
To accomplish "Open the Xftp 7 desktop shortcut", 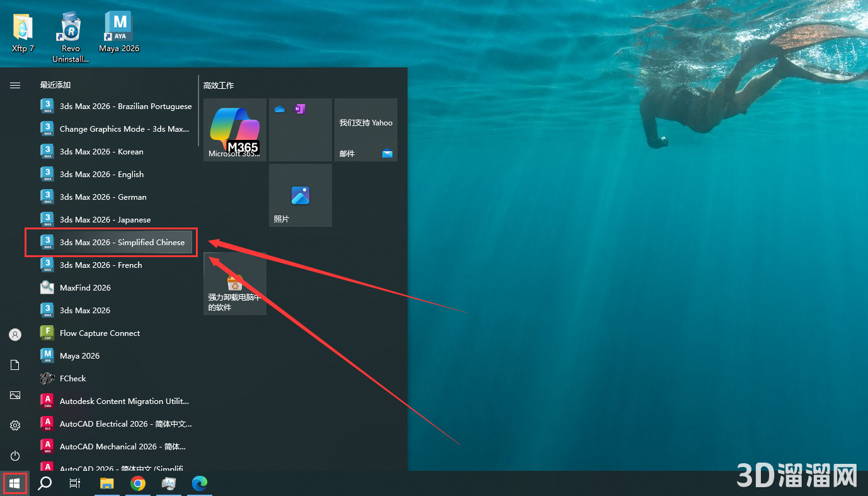I will tap(23, 32).
